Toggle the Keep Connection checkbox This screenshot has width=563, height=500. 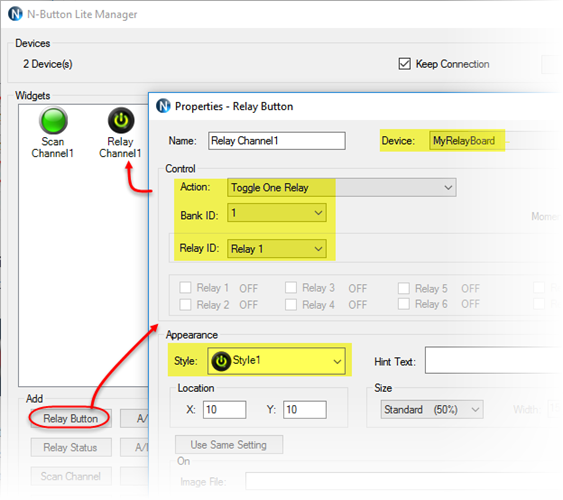click(404, 64)
